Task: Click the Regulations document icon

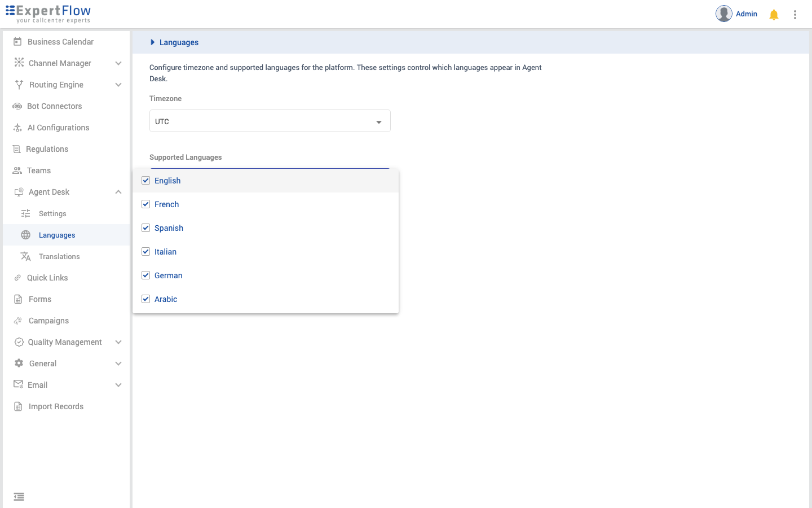Action: (17, 149)
